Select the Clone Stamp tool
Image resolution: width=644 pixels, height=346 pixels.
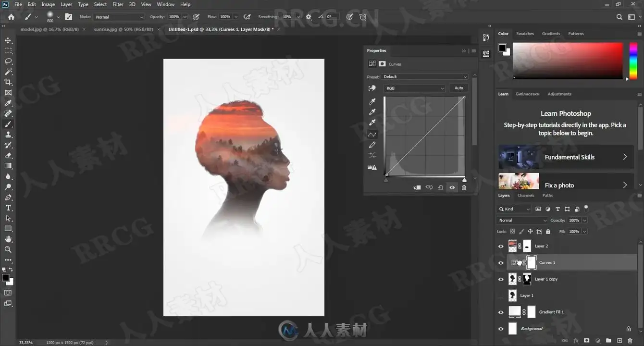(x=8, y=135)
